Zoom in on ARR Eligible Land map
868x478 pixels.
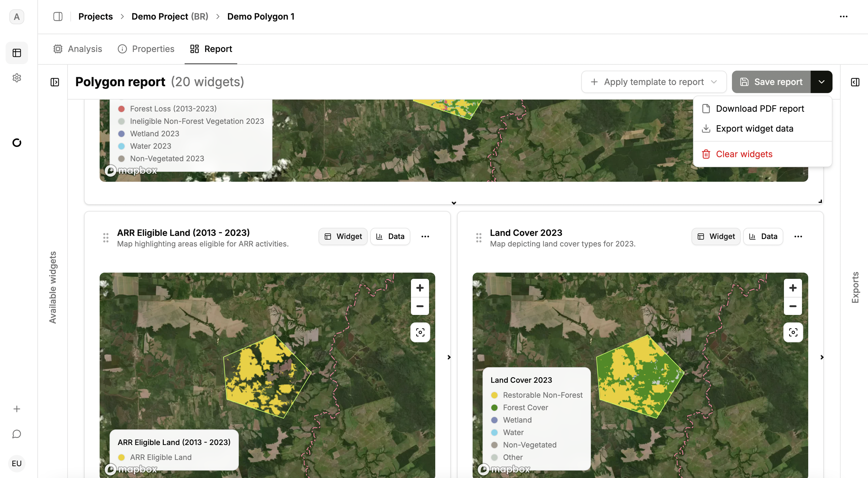tap(419, 288)
